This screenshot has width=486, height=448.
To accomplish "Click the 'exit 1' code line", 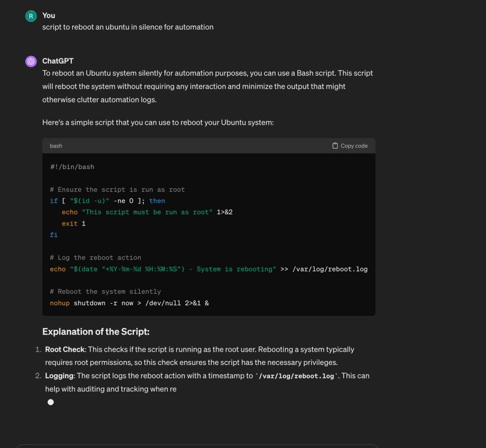I will pyautogui.click(x=74, y=224).
